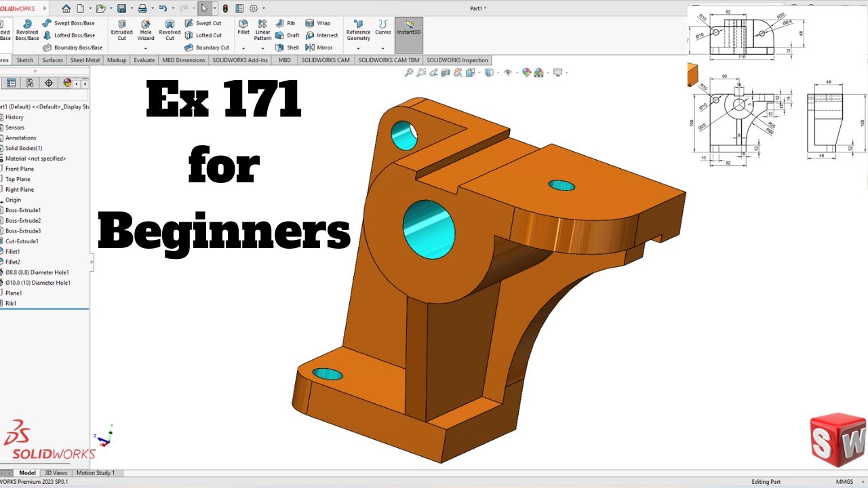Toggle Hide/Show Items eye icon
This screenshot has width=868, height=488.
tap(507, 73)
